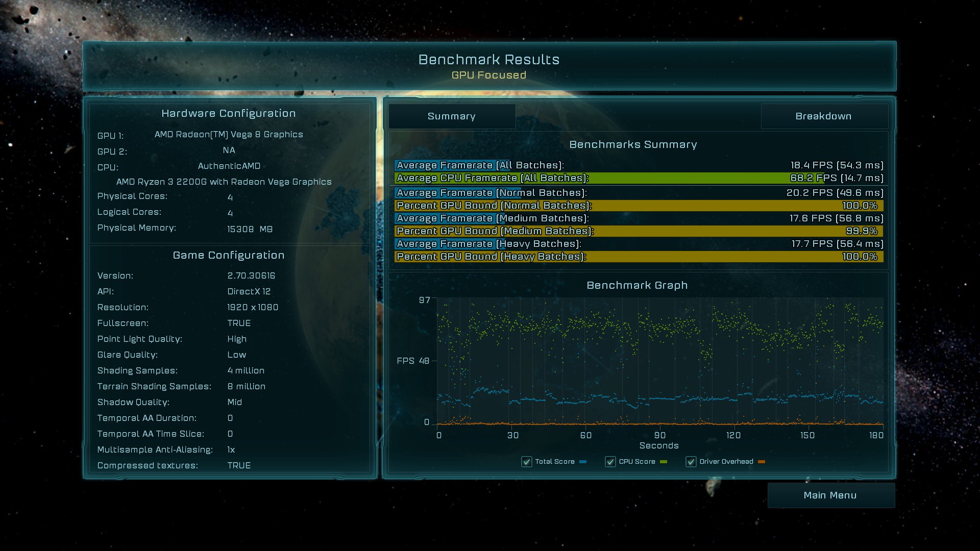Image resolution: width=980 pixels, height=551 pixels.
Task: Click the orange Driver Overhead legend swatch
Action: [762, 462]
